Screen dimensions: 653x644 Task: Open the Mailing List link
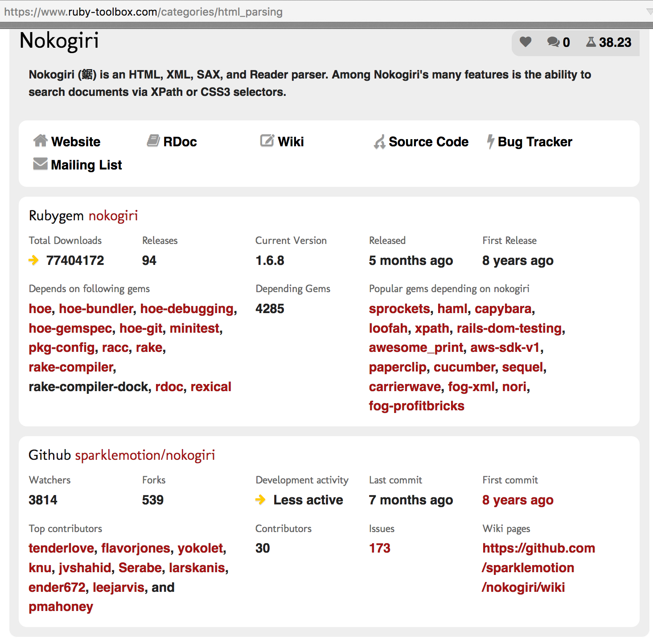click(x=86, y=165)
